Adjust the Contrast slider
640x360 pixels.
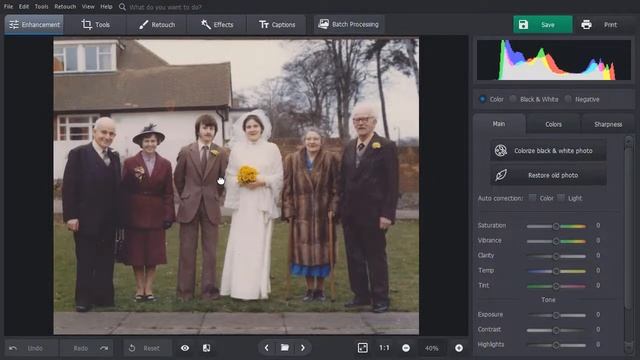[556, 330]
